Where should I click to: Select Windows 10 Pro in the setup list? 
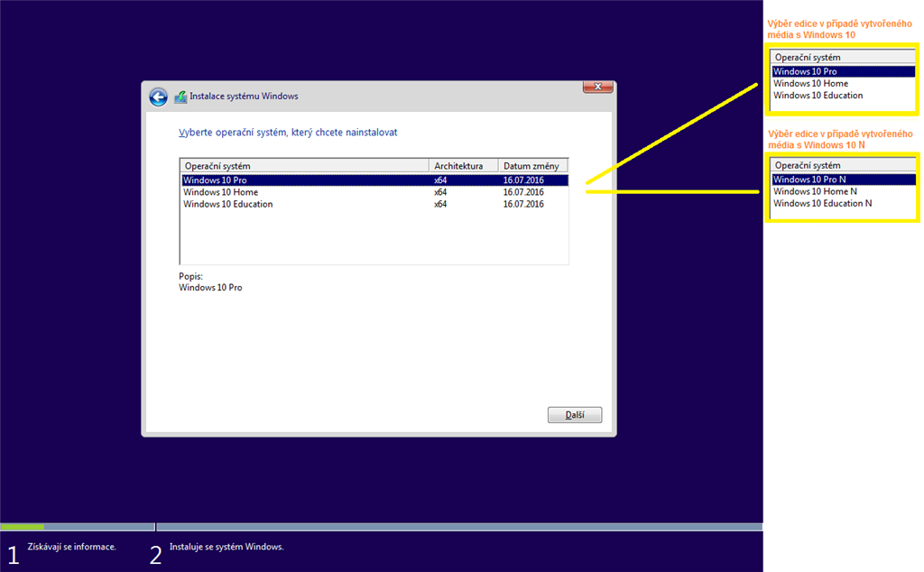(x=375, y=180)
